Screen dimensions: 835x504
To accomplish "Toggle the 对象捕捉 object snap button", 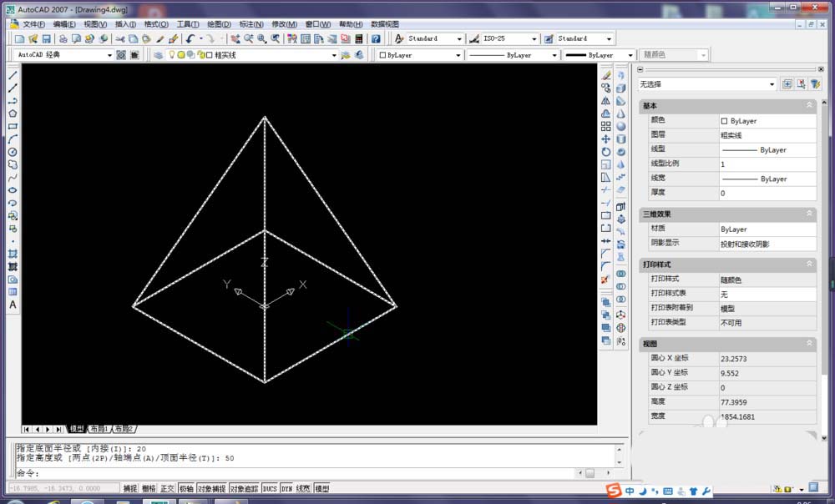I will tap(213, 489).
